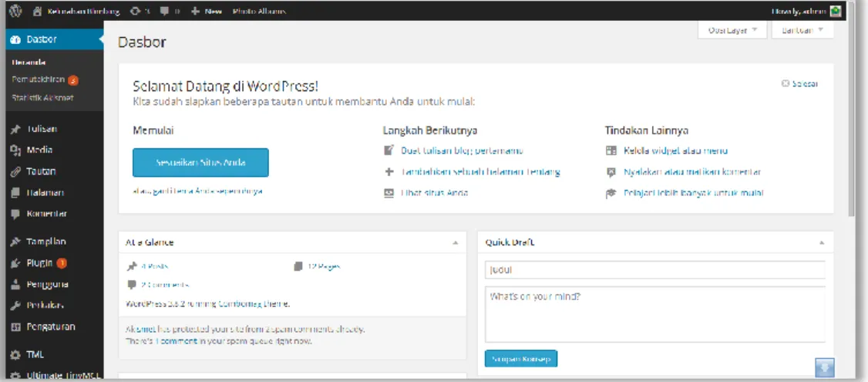
Task: Open Tambahkan sebuah halaman Tentang link
Action: [480, 171]
